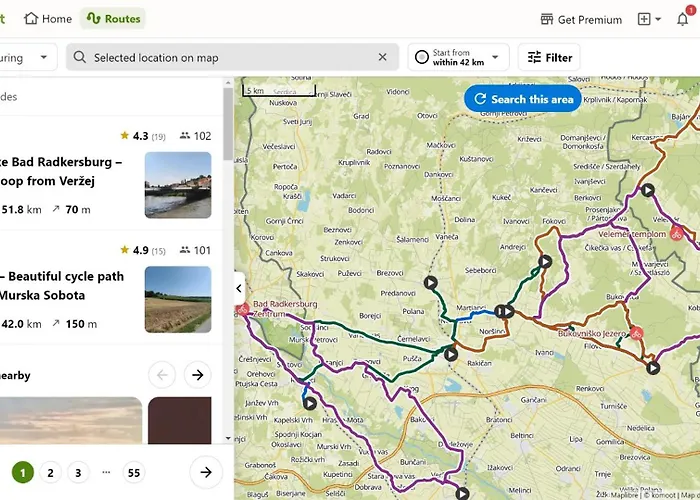
Task: Go to results page 2
Action: click(51, 473)
